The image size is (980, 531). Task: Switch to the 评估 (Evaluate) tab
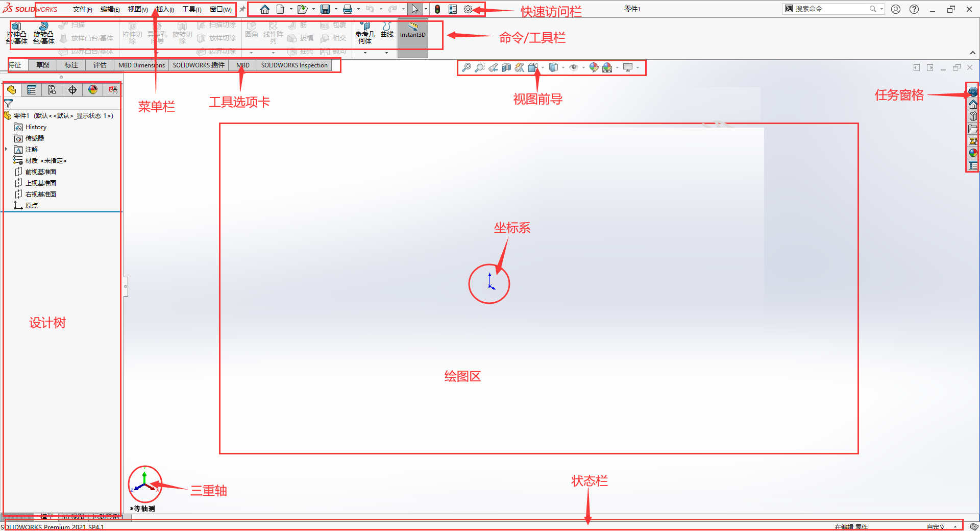pos(100,65)
